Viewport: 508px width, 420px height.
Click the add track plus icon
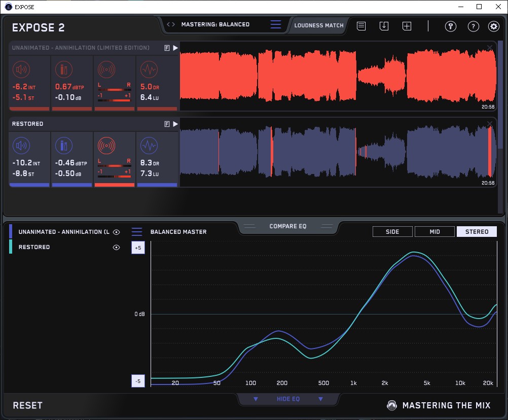click(407, 26)
